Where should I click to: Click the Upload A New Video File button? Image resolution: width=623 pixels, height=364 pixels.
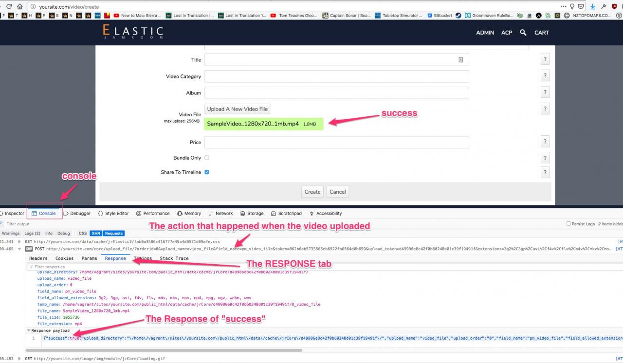237,109
